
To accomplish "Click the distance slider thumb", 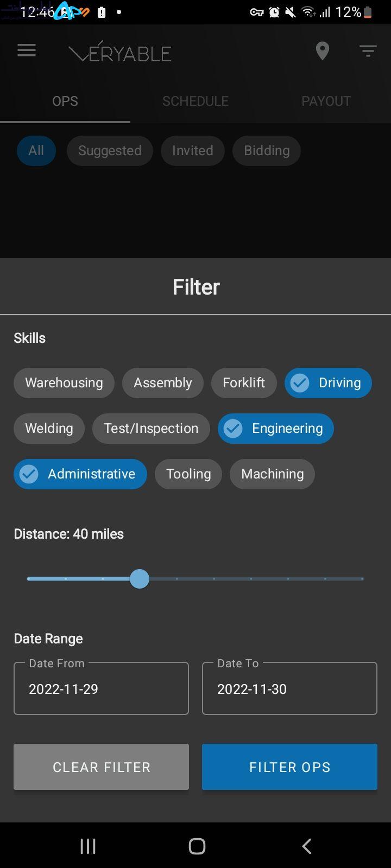I will point(140,579).
